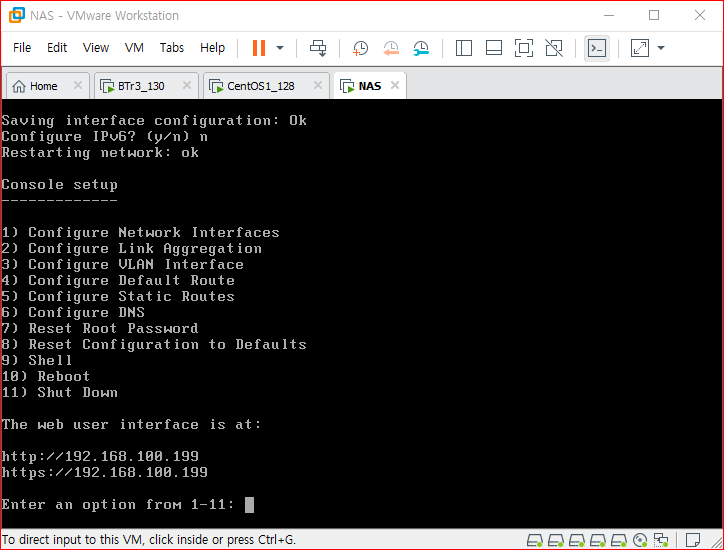Screen dimensions: 724x550
Task: Close the BTr3_130 tab
Action: click(x=187, y=85)
